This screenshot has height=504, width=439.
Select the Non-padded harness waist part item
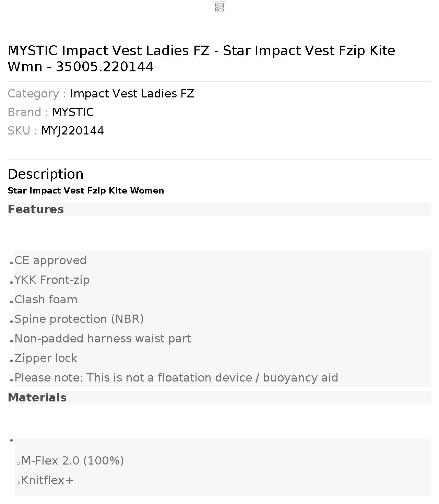[103, 339]
